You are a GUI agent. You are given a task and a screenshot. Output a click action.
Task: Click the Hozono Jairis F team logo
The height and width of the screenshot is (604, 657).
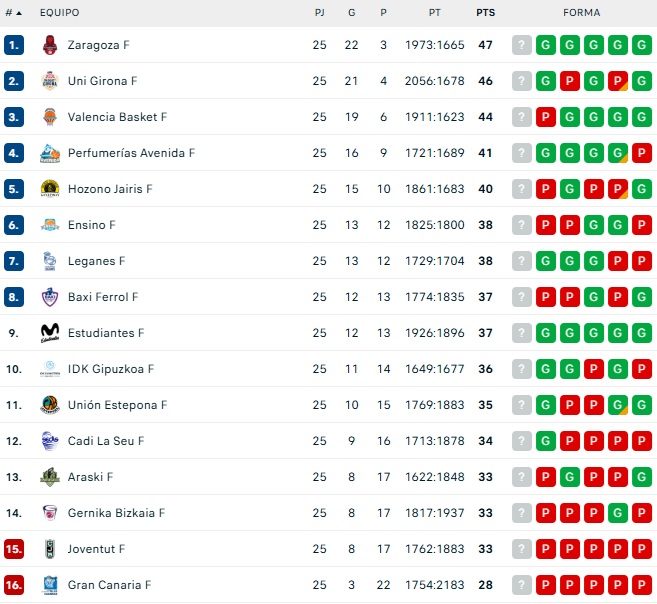[x=50, y=189]
